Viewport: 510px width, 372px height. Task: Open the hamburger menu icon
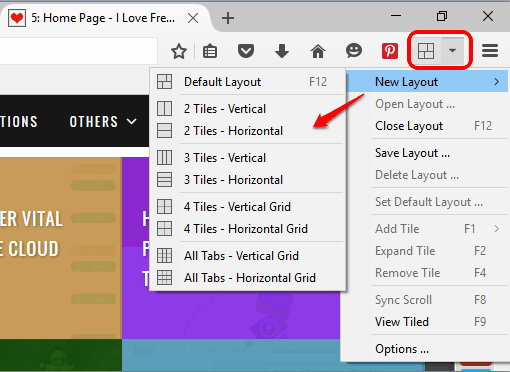pos(490,51)
